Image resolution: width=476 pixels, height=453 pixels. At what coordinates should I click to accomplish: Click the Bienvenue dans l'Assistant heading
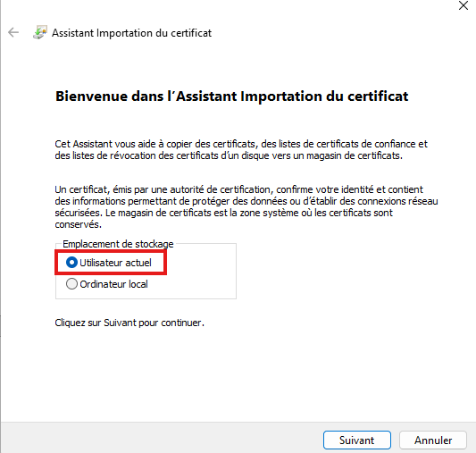pos(231,96)
